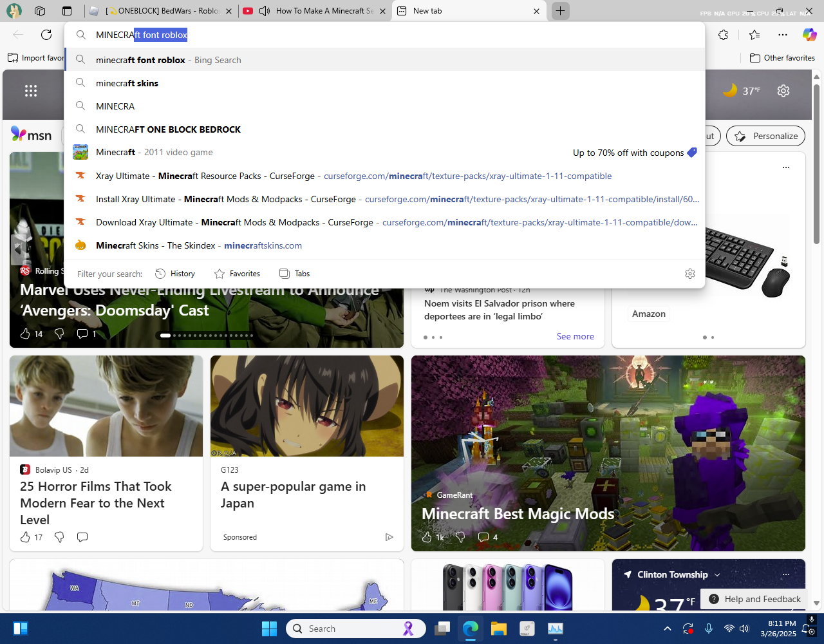Open options on Clinton Township weather card
The height and width of the screenshot is (644, 824).
click(786, 574)
